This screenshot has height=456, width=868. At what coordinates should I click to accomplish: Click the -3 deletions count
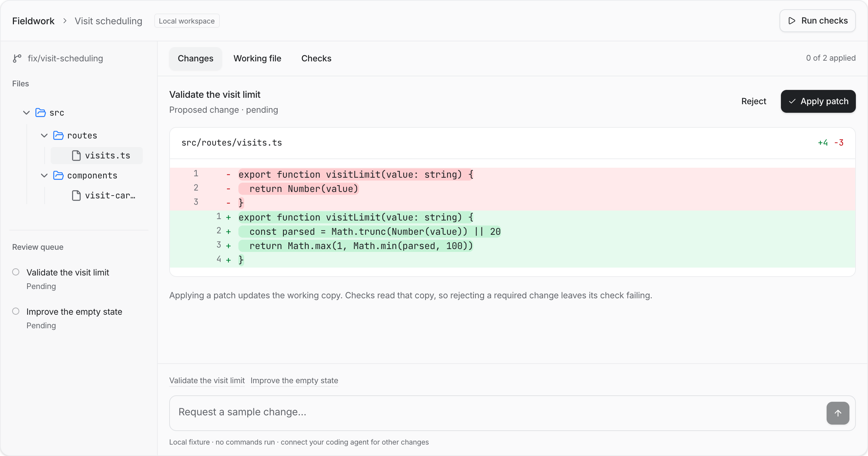839,143
